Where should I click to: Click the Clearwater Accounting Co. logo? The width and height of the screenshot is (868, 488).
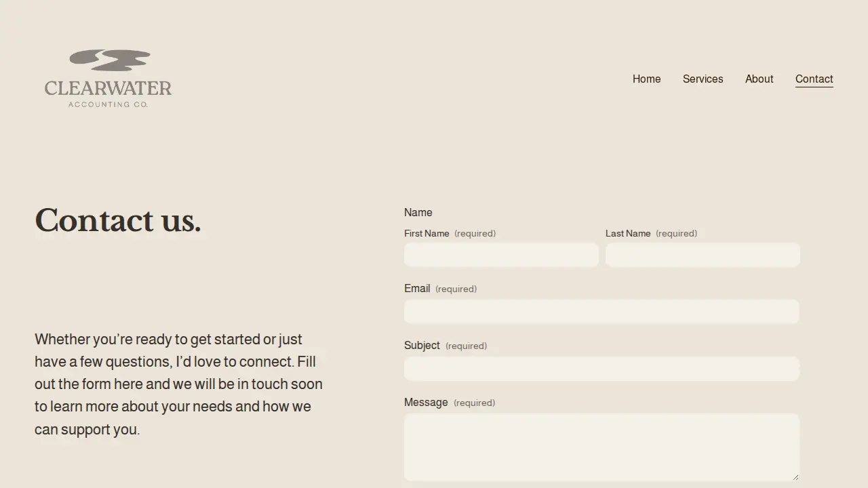coord(108,78)
